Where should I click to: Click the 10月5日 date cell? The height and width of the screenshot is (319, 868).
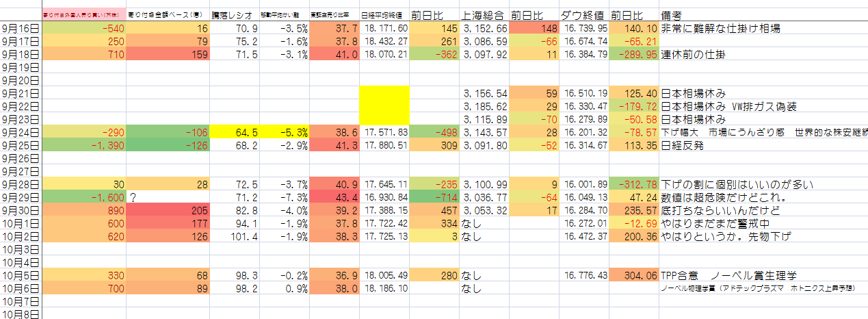[21, 275]
